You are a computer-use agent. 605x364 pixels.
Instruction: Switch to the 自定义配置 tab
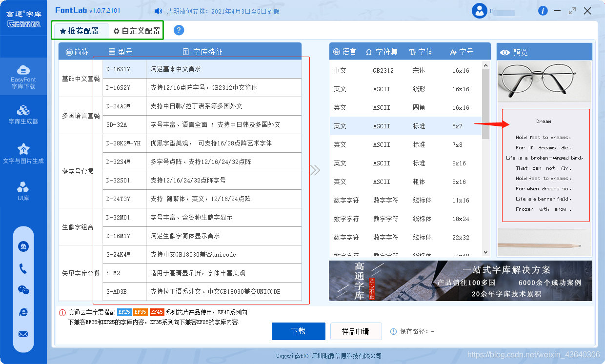coord(137,31)
